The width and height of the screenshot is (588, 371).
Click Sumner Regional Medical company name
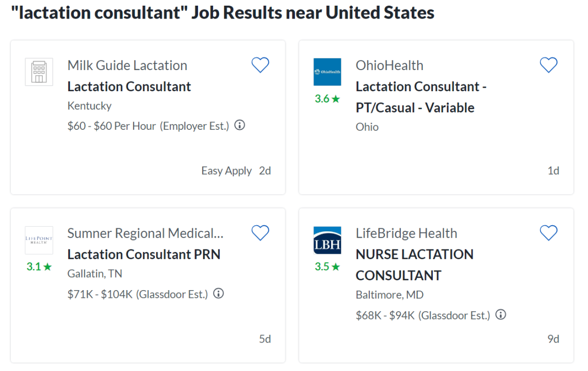click(x=145, y=233)
